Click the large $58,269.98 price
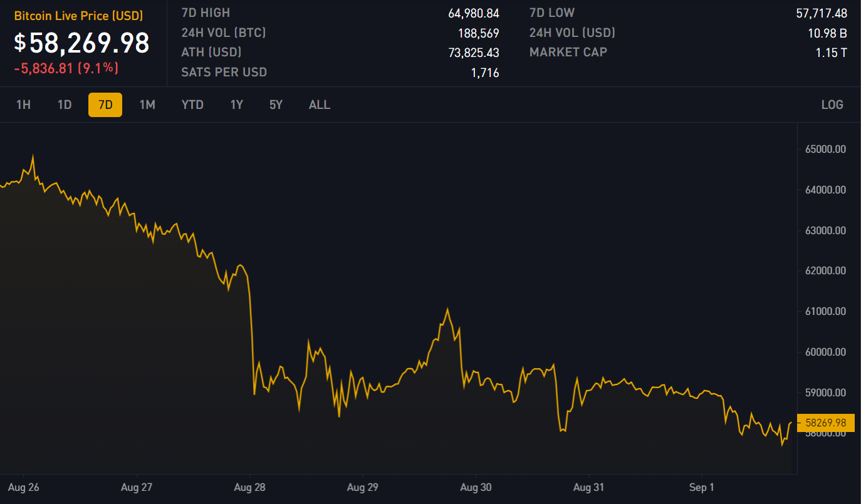This screenshot has height=504, width=861. 82,43
